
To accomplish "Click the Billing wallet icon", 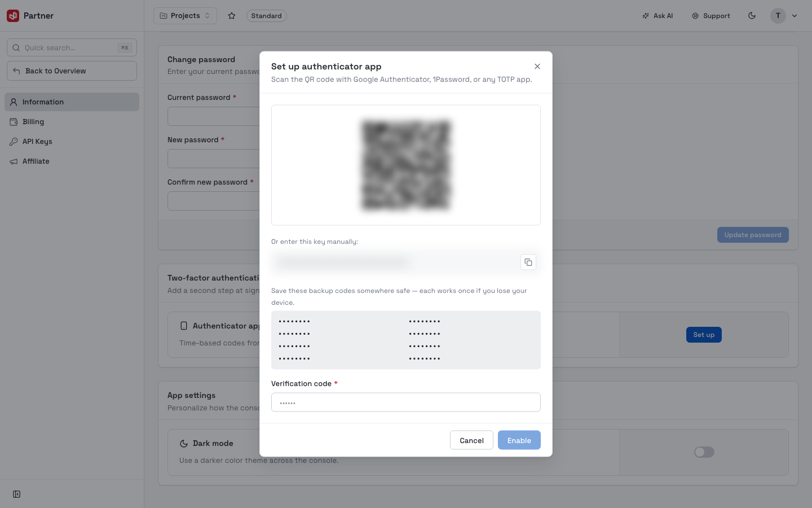I will (x=14, y=122).
